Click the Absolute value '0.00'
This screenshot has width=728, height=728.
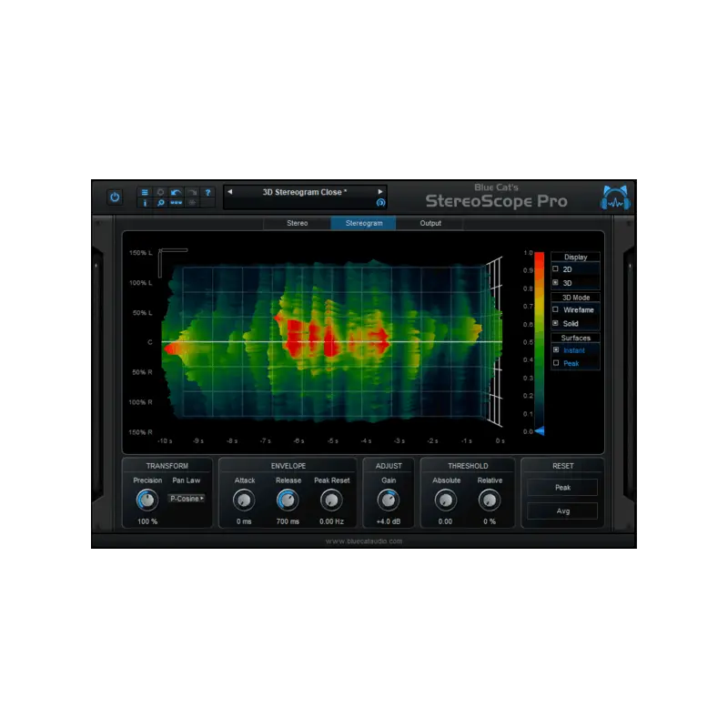click(x=445, y=521)
